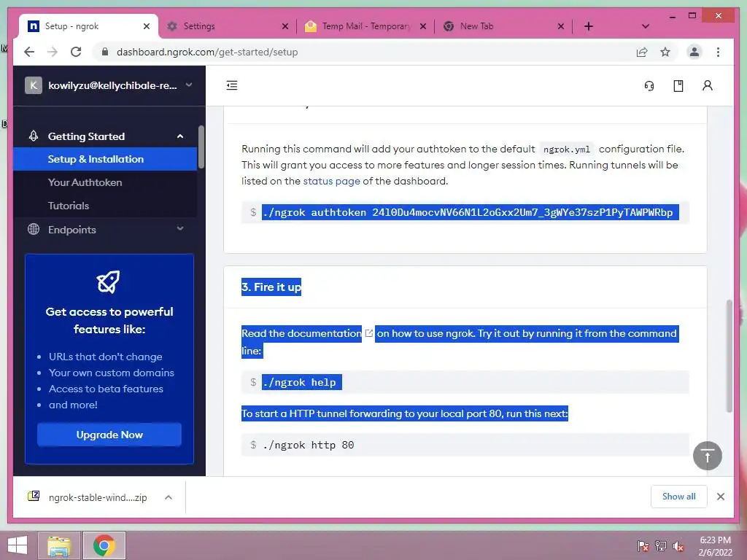Click the Action Center flag tray icon
Viewport: 747px width, 560px height.
point(643,545)
